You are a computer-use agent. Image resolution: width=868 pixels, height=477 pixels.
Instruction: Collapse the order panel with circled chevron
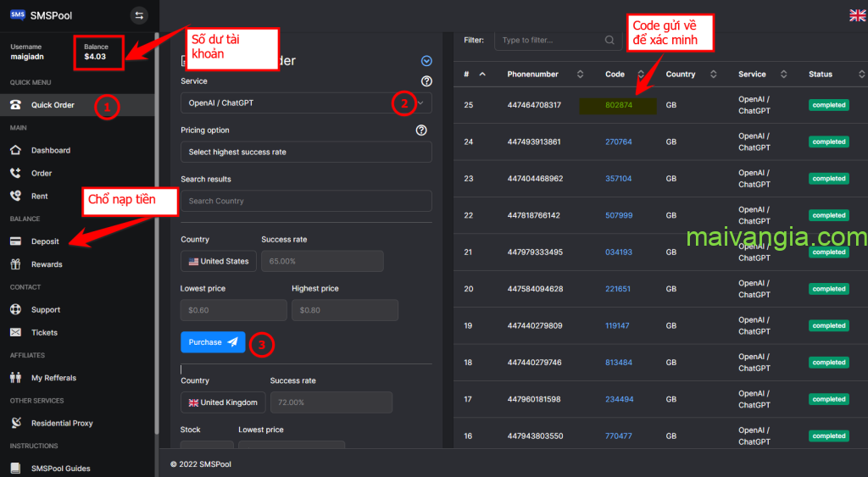click(426, 61)
